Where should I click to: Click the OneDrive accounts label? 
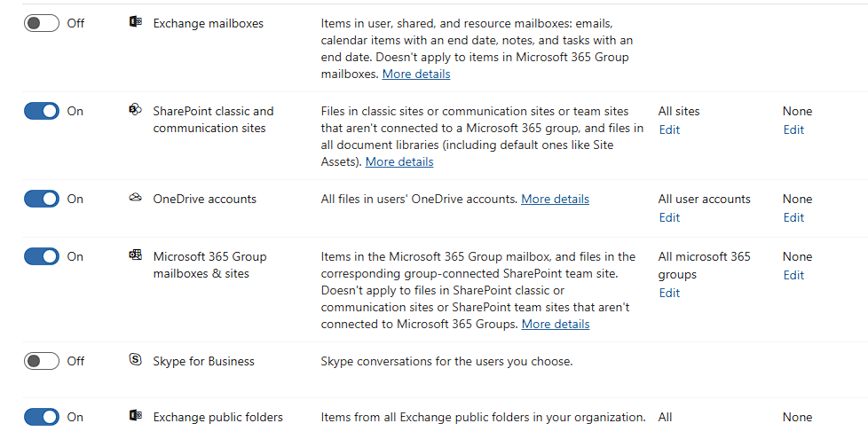pyautogui.click(x=205, y=200)
